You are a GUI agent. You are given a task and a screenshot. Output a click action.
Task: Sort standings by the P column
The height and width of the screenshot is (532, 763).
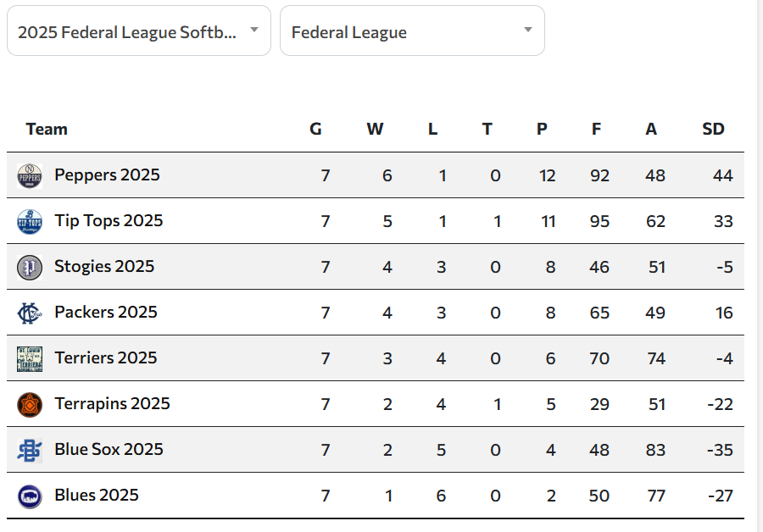coord(542,129)
